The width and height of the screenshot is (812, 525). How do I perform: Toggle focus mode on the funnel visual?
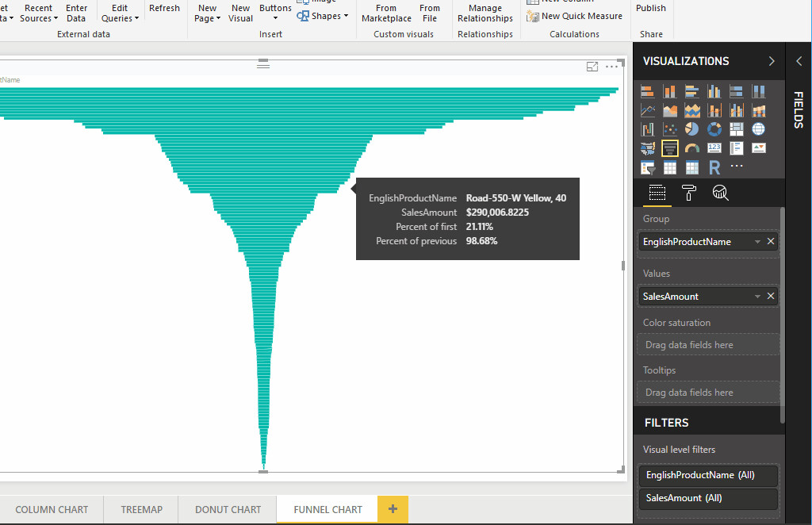coord(592,67)
